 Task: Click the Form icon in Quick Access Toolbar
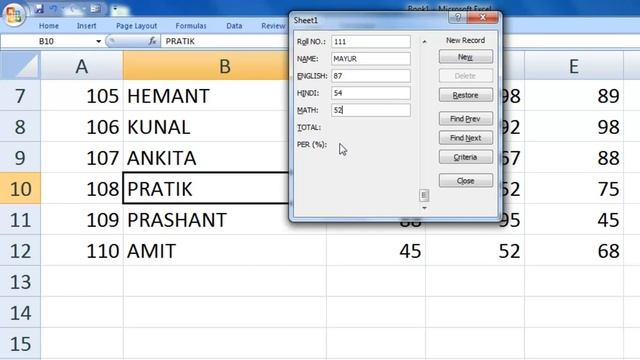coord(95,9)
